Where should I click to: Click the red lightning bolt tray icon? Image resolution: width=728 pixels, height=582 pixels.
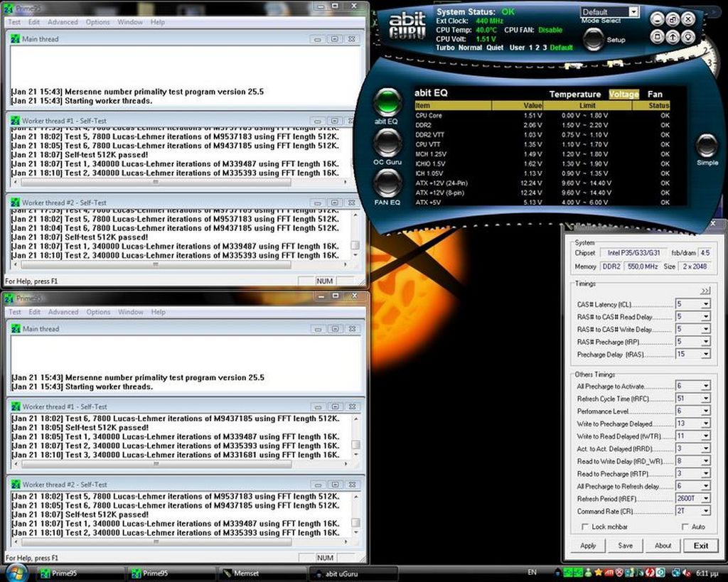(x=650, y=573)
